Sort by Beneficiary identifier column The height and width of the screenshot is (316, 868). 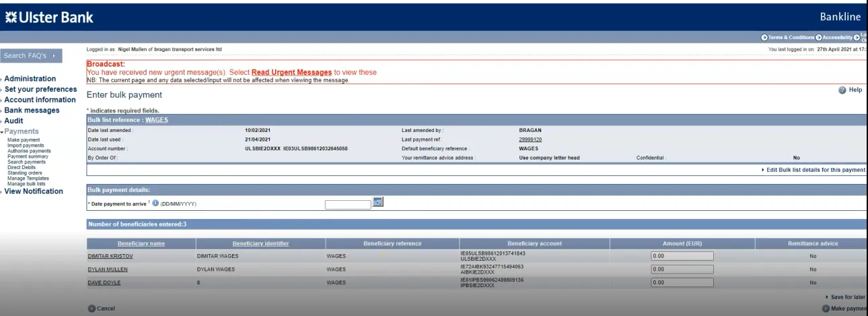pos(260,243)
